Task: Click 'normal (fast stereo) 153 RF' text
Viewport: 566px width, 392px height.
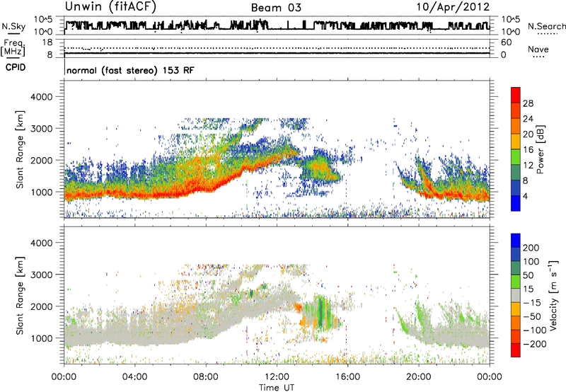Action: 130,70
